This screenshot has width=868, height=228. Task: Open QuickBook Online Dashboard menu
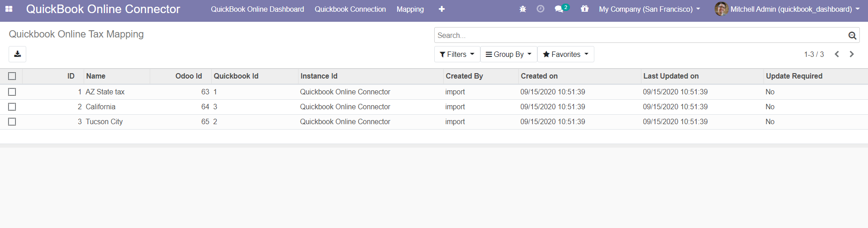pyautogui.click(x=257, y=9)
